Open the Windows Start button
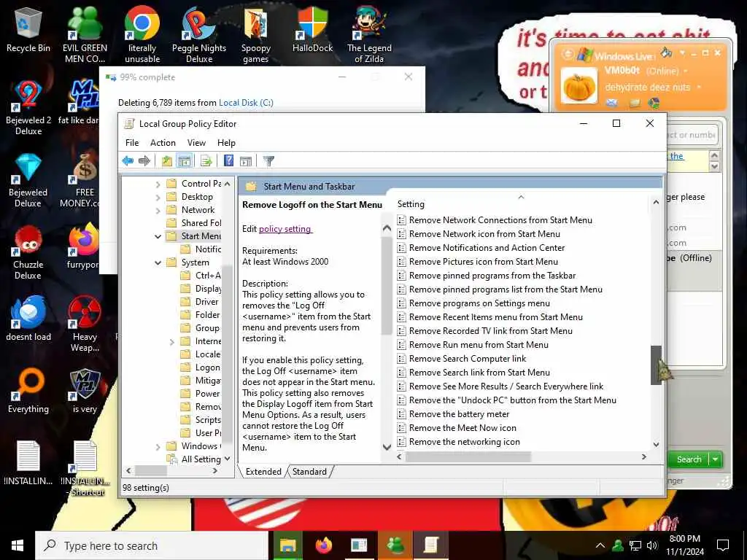The image size is (747, 560). pyautogui.click(x=18, y=545)
